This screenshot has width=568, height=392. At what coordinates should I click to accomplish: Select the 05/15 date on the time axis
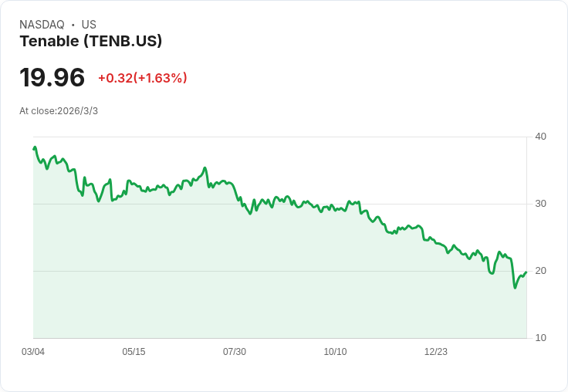[134, 352]
